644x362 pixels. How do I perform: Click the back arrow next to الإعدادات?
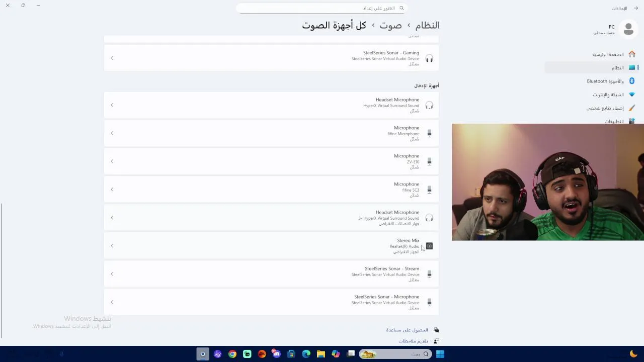coord(636,8)
